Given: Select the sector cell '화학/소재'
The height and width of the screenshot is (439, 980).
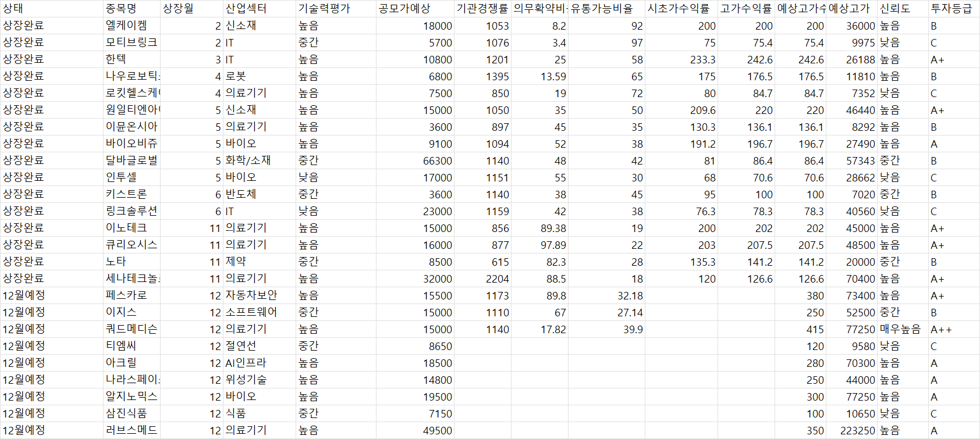Looking at the screenshot, I should [260, 160].
